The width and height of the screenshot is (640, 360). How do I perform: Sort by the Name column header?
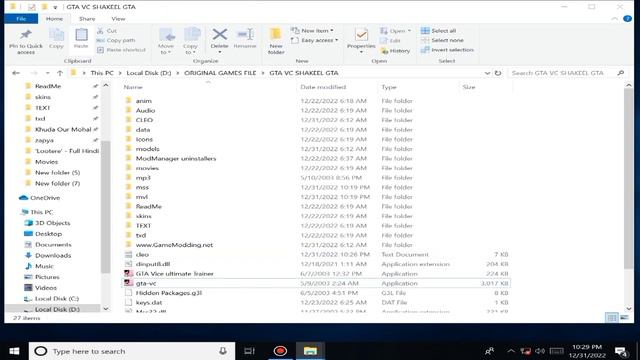133,87
